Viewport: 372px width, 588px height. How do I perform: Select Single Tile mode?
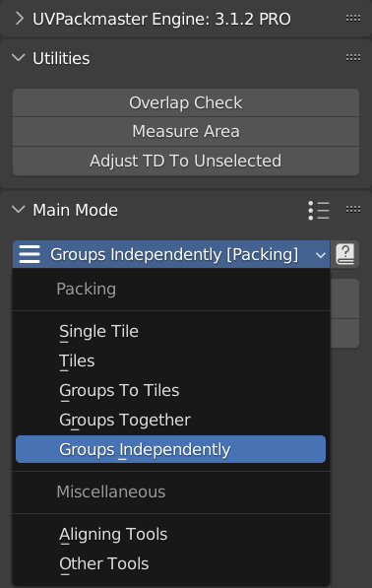tap(171, 332)
